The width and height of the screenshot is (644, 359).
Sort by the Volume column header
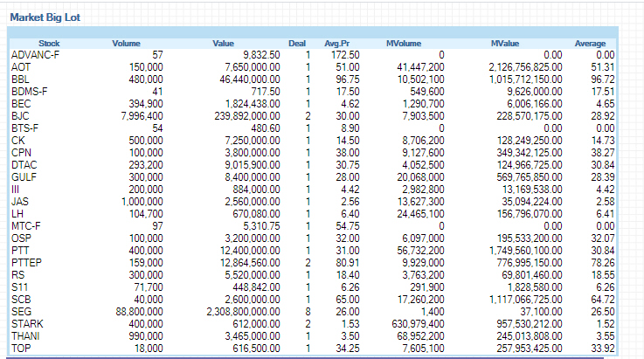coord(126,43)
